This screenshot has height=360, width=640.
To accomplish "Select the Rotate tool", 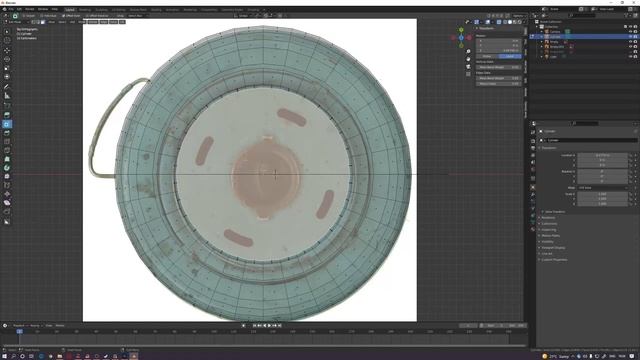I will [7, 59].
